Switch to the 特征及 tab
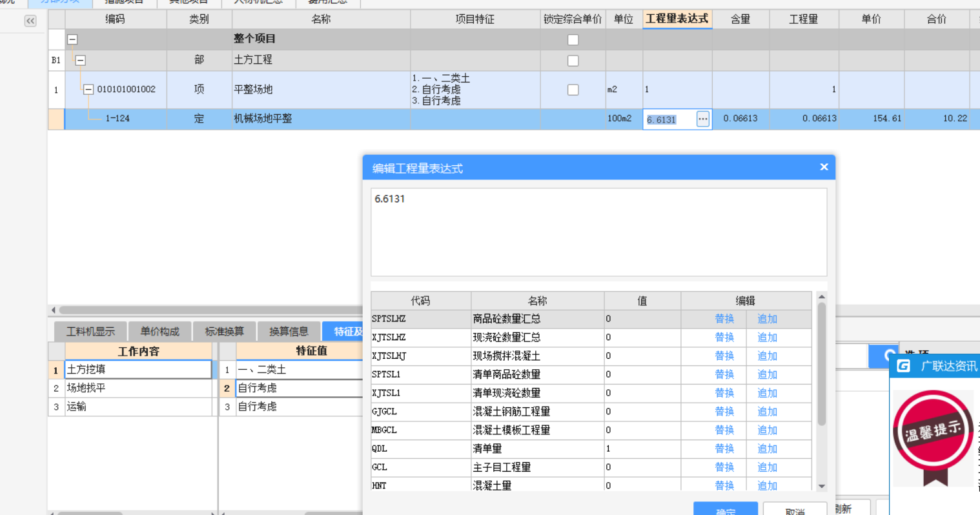Image resolution: width=980 pixels, height=515 pixels. 343,331
